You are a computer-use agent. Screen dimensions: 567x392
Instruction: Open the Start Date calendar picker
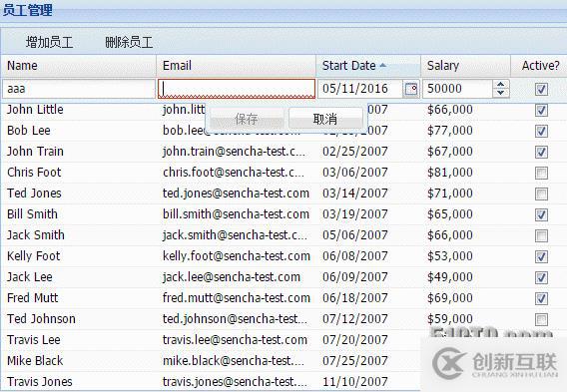(x=411, y=89)
